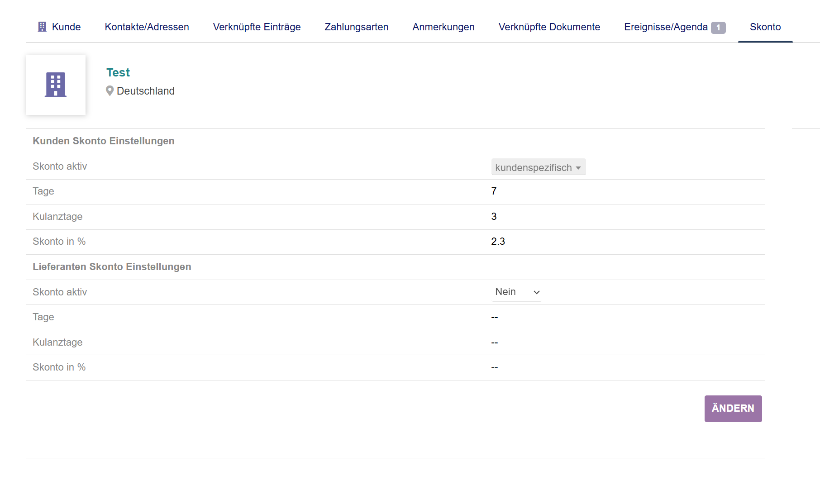The width and height of the screenshot is (820, 504).
Task: Open the Verknüpfte Dokumente tab
Action: 549,27
